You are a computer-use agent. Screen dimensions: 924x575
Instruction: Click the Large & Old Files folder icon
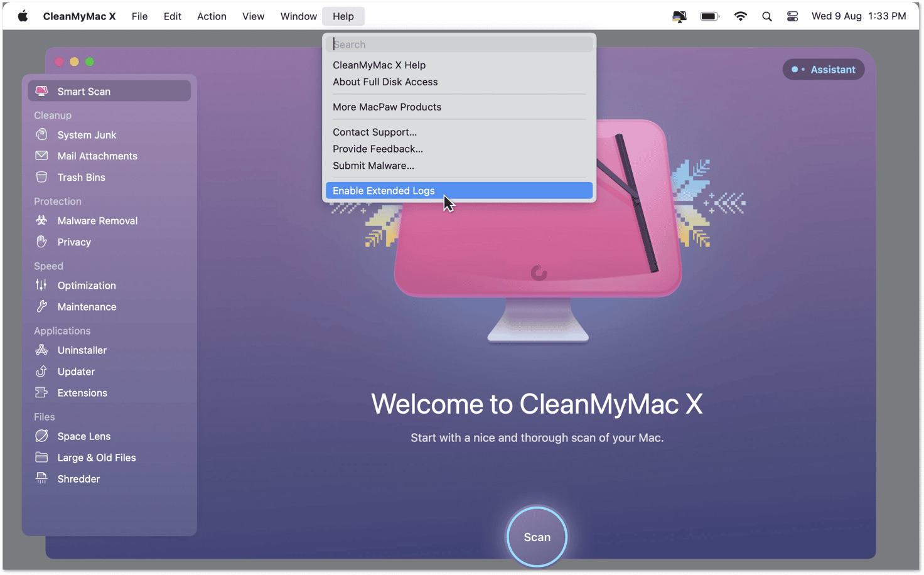click(41, 457)
